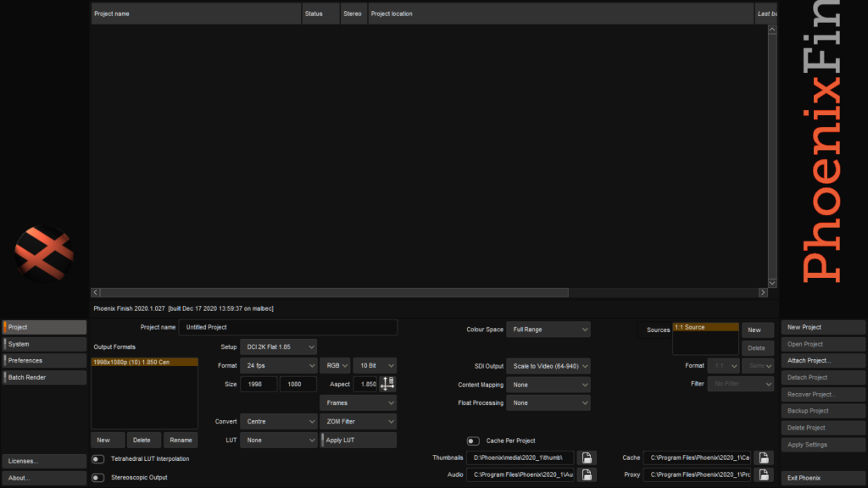Viewport: 868px width, 488px height.
Task: Open the Frames dropdown
Action: [x=359, y=402]
